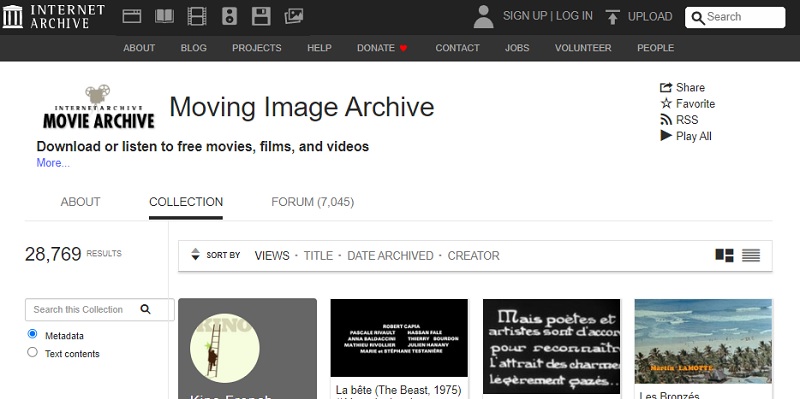Click the Play All text link

point(693,136)
